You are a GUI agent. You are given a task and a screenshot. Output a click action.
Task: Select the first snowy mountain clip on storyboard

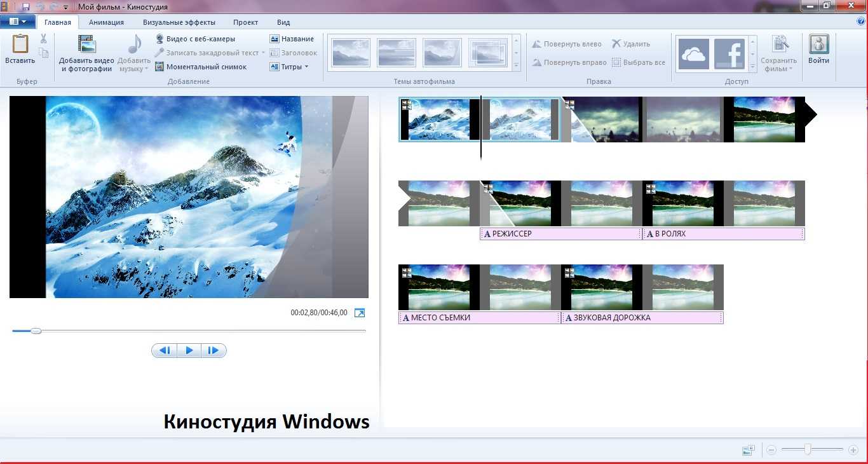pyautogui.click(x=439, y=119)
